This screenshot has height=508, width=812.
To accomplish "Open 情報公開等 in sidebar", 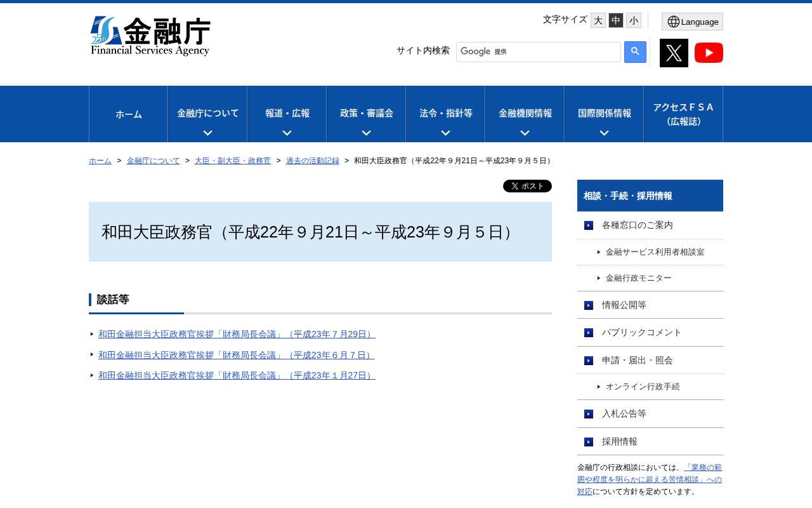I will 650,305.
